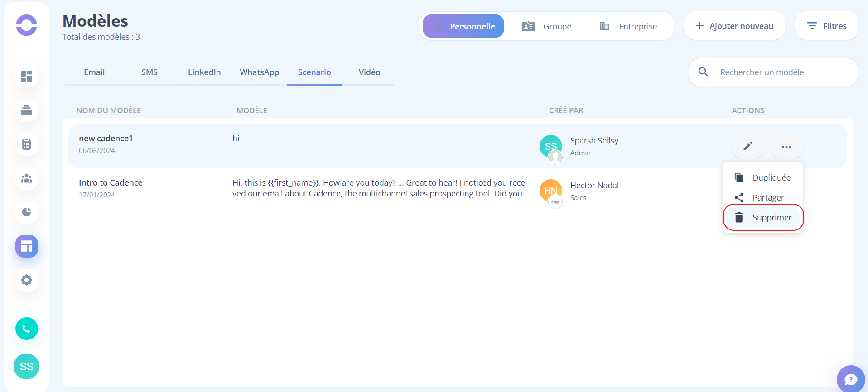The height and width of the screenshot is (392, 868).
Task: Switch to the Vidéo tab
Action: [x=370, y=72]
